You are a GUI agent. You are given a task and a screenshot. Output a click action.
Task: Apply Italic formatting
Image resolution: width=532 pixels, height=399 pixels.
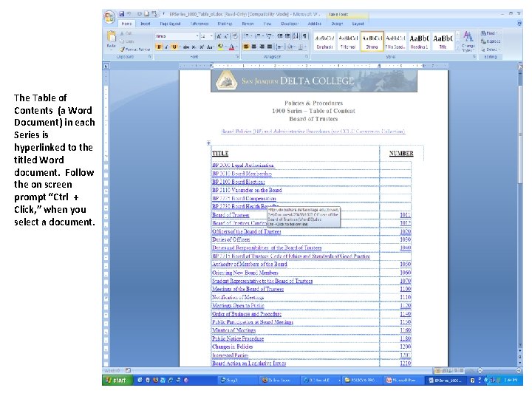tap(166, 47)
